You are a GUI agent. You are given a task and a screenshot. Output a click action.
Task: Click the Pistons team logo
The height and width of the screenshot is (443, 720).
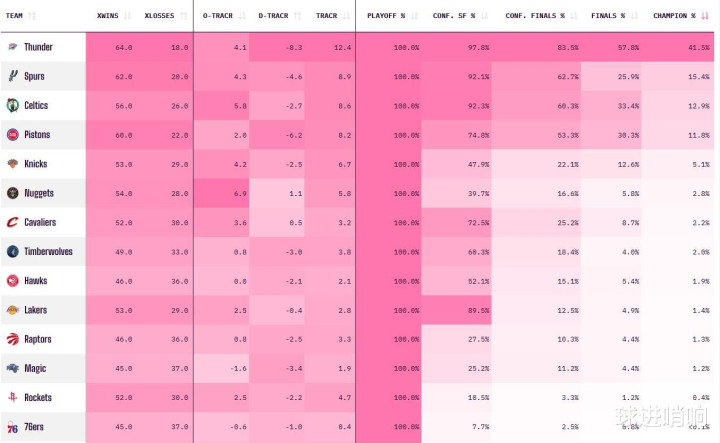12,134
